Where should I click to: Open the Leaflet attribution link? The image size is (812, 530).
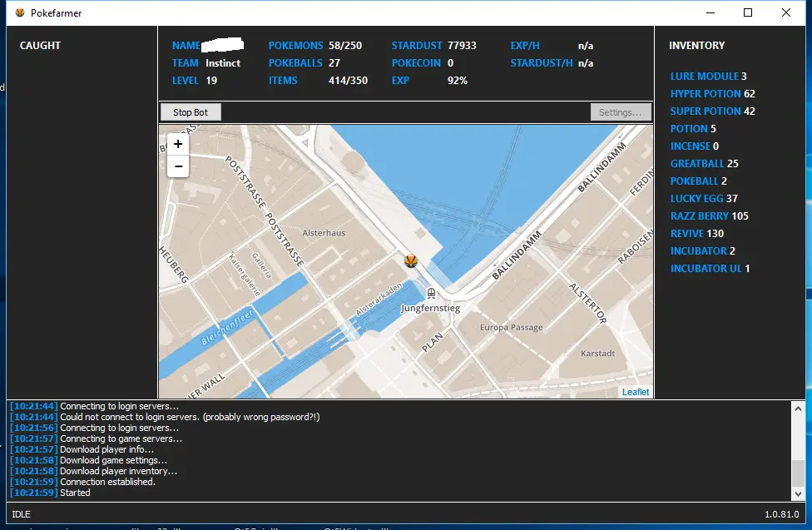pos(635,392)
